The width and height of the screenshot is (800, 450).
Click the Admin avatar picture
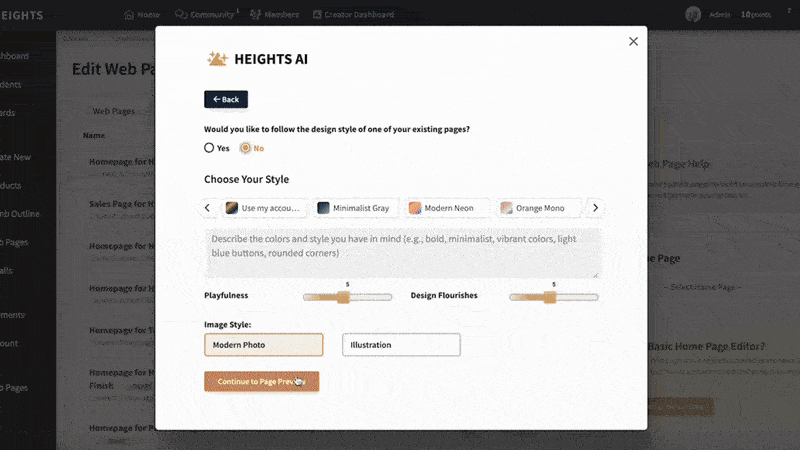[x=693, y=14]
